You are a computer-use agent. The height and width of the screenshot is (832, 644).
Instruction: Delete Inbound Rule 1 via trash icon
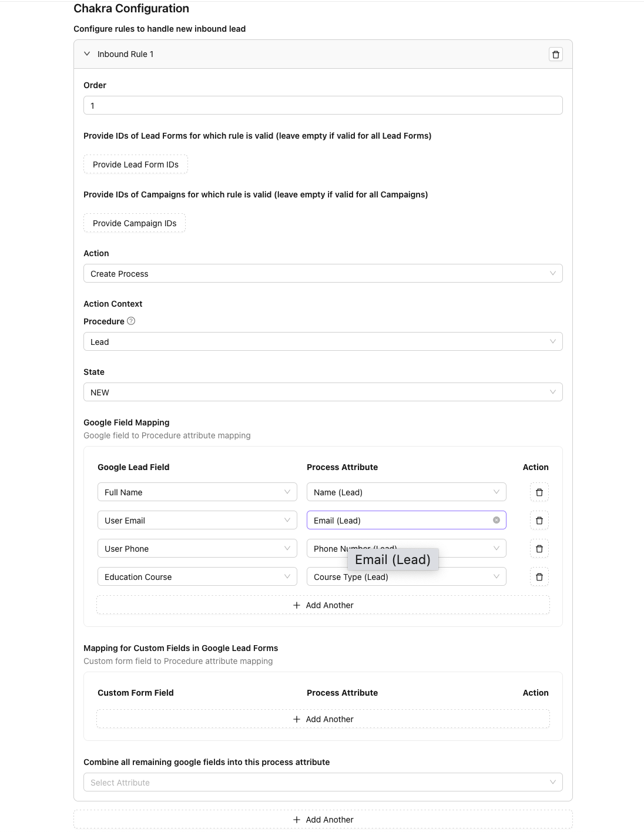click(555, 55)
